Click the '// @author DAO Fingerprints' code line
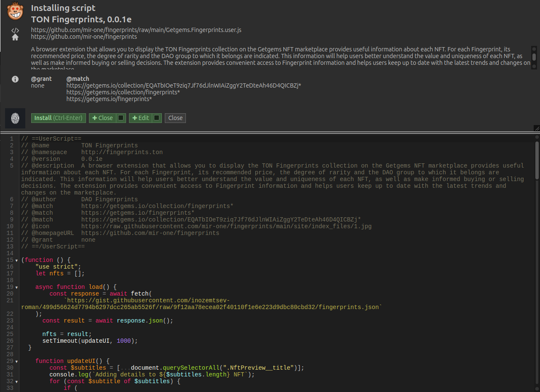 [x=79, y=199]
